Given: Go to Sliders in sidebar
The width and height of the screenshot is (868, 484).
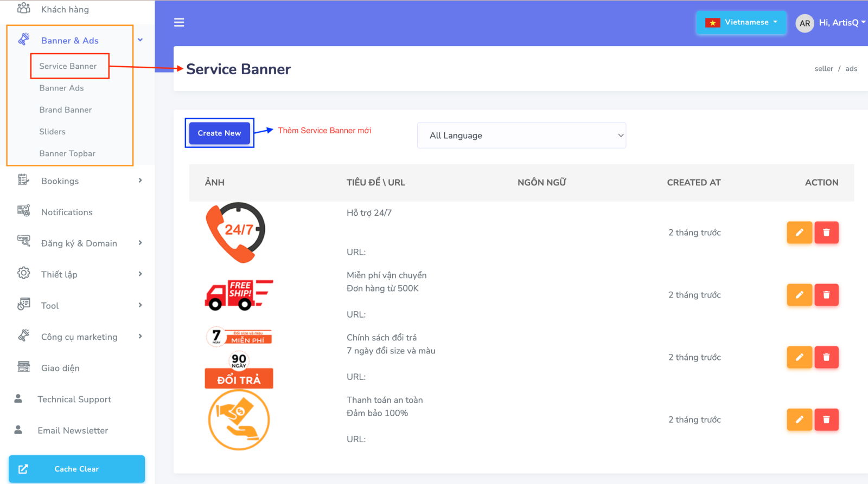Looking at the screenshot, I should (52, 132).
